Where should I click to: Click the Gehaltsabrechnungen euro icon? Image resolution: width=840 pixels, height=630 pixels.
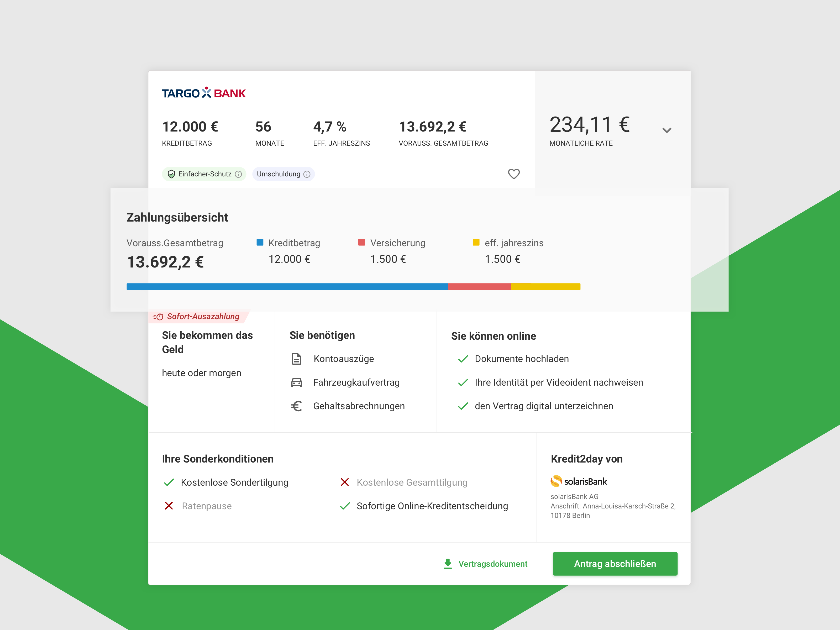(x=297, y=406)
